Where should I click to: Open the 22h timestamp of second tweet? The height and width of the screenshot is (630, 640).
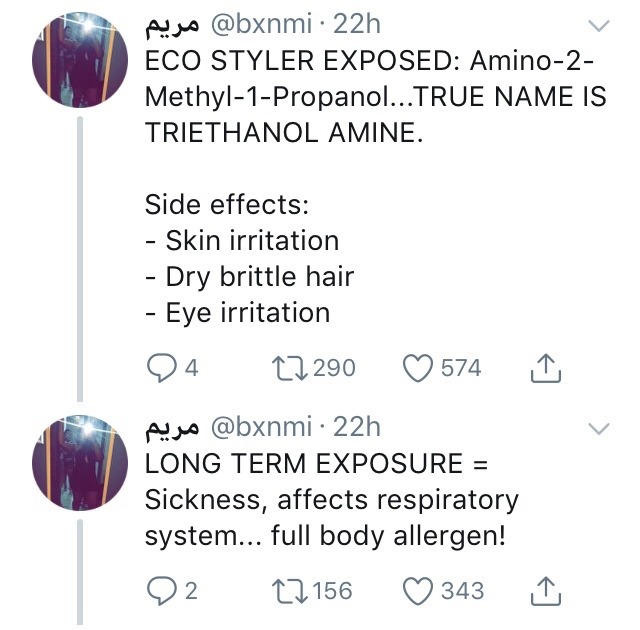(x=357, y=427)
